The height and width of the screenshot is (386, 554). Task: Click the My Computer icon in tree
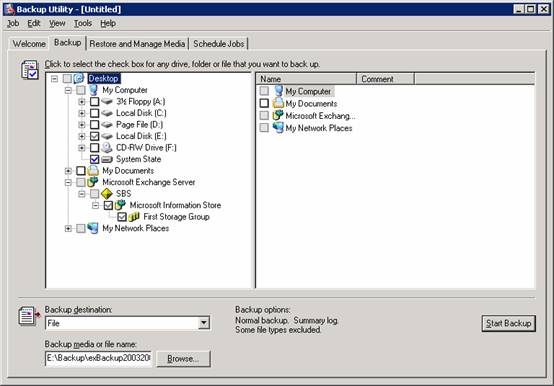(93, 90)
